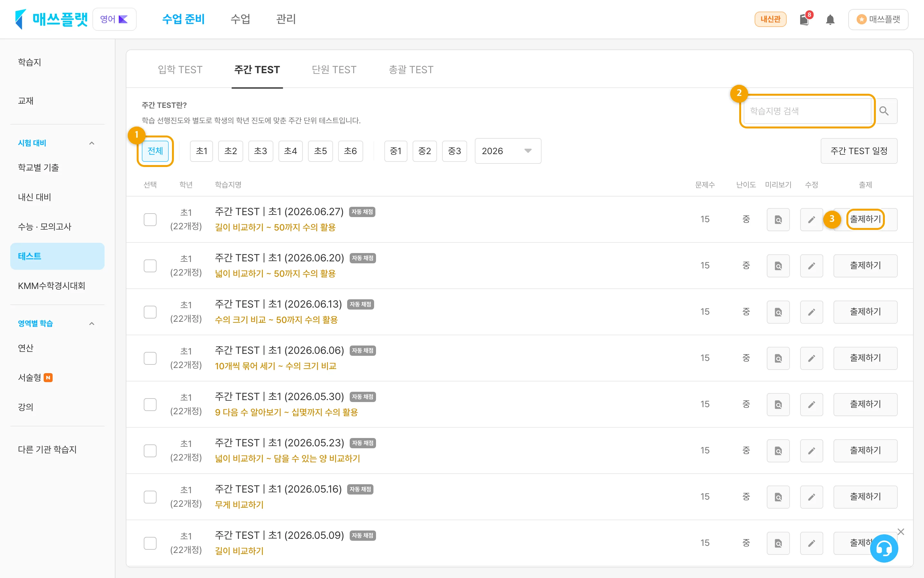Switch to the 단원 TEST tab
This screenshot has height=578, width=924.
click(x=334, y=70)
